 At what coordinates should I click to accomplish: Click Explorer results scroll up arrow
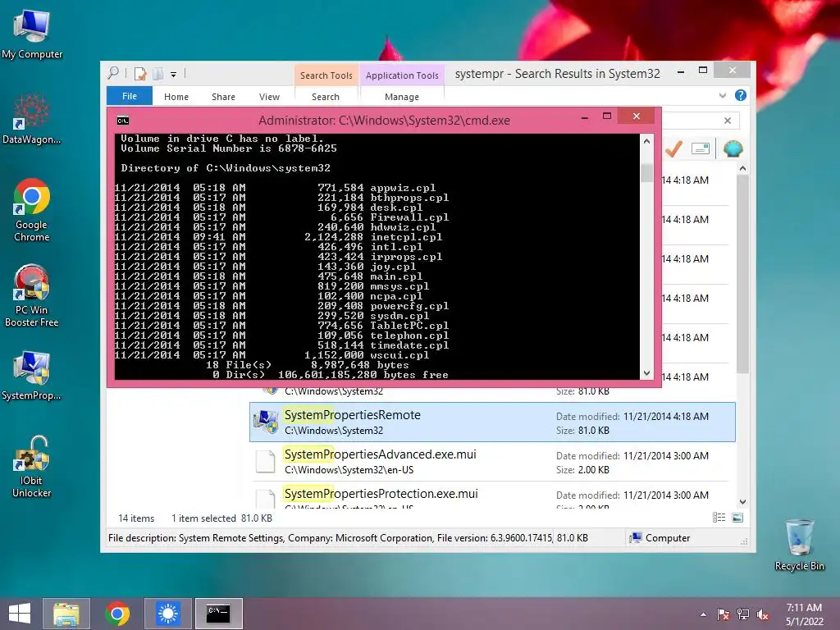pos(742,169)
